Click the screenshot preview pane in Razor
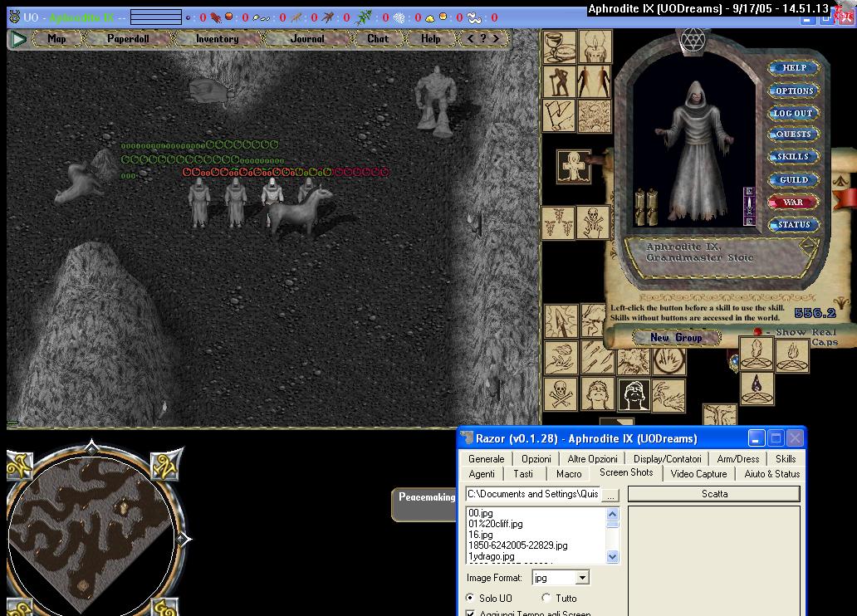This screenshot has height=616, width=857. click(x=714, y=561)
